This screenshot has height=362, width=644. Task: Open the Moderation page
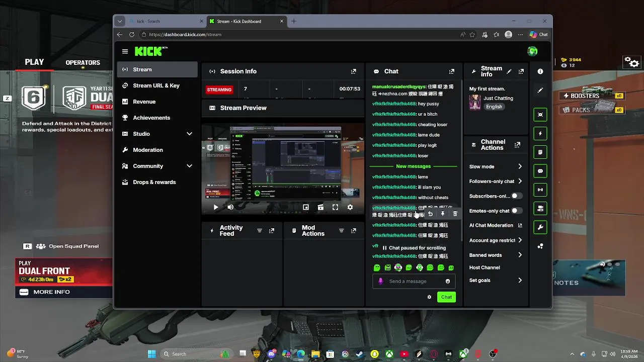click(157, 150)
